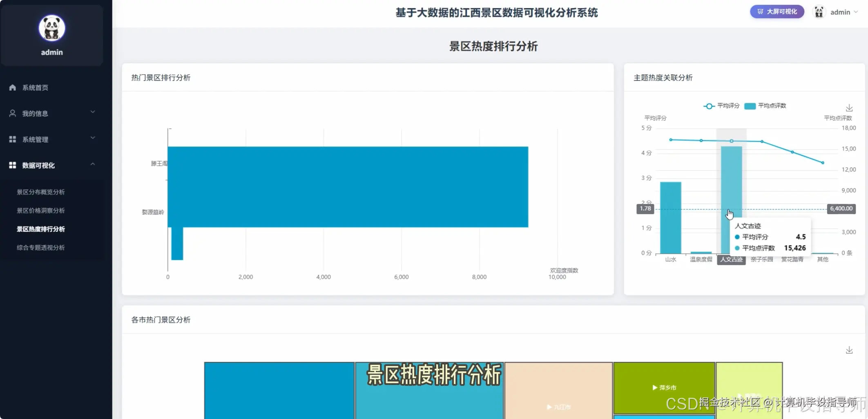Click the 6,400.00 axis pointer label
Viewport: 868px width, 419px height.
pos(841,209)
